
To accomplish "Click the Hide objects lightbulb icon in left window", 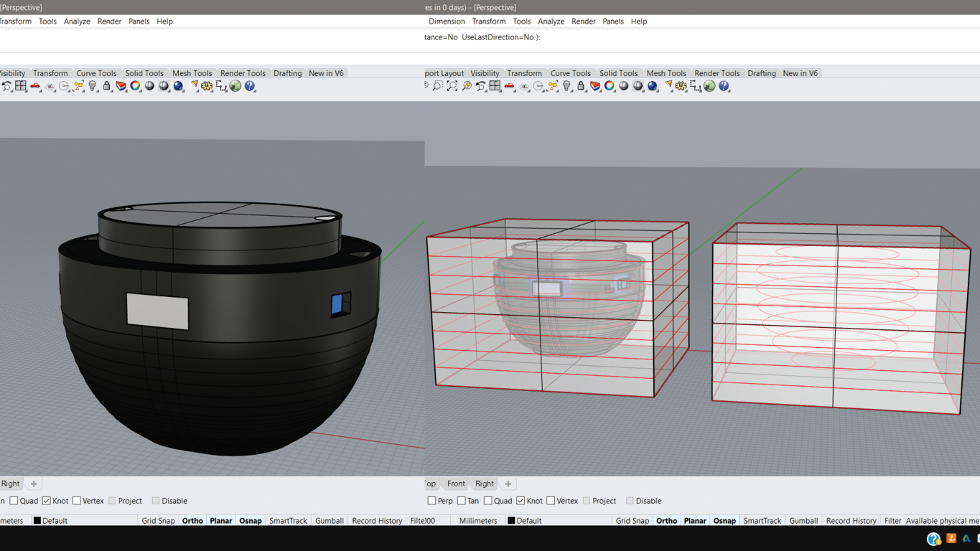I will tap(93, 86).
